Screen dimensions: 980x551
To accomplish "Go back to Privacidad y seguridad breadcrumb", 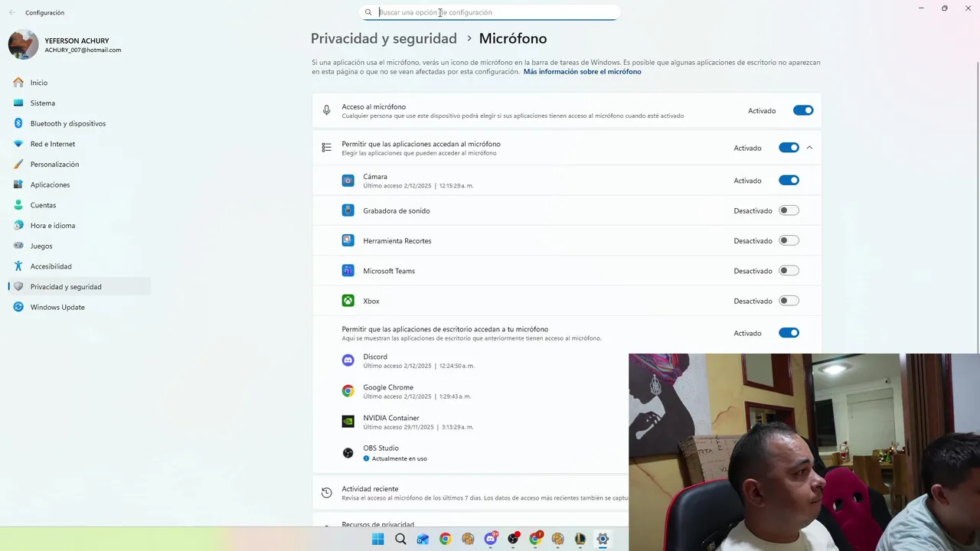I will pyautogui.click(x=384, y=38).
